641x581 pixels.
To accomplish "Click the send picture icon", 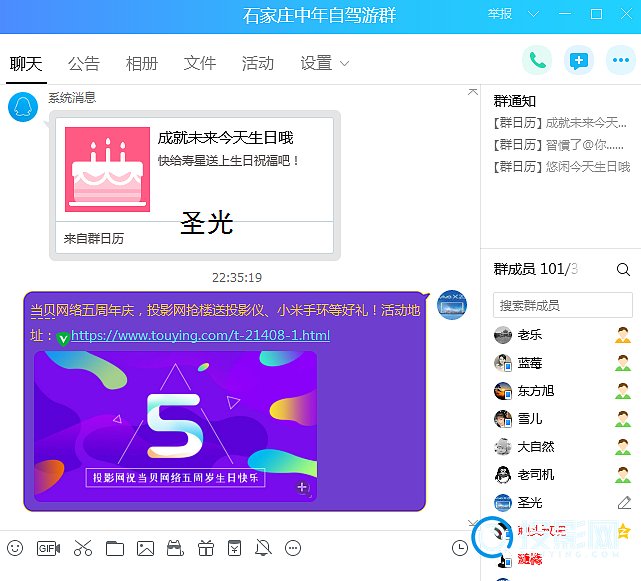I will click(146, 548).
